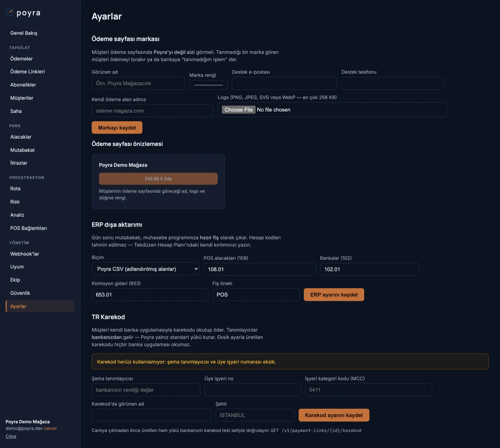Open the Biçim format dropdown

click(x=145, y=269)
